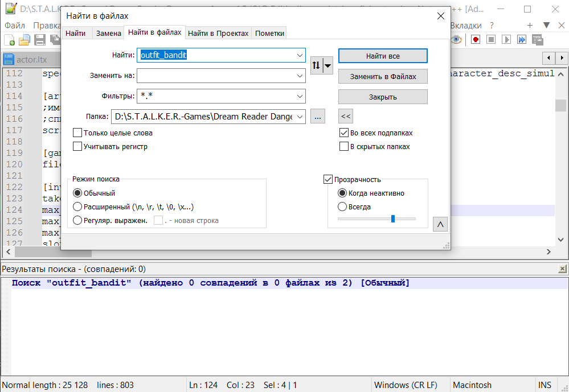
Task: Click the New file toolbar icon
Action: pos(10,40)
